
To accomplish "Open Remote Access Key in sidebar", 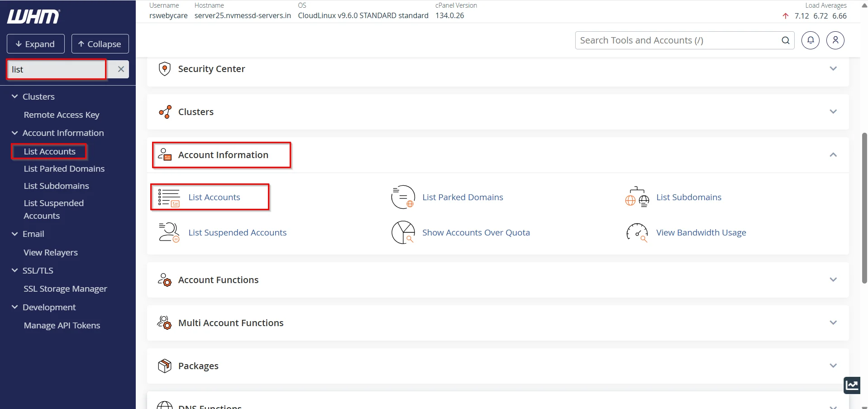I will 62,115.
